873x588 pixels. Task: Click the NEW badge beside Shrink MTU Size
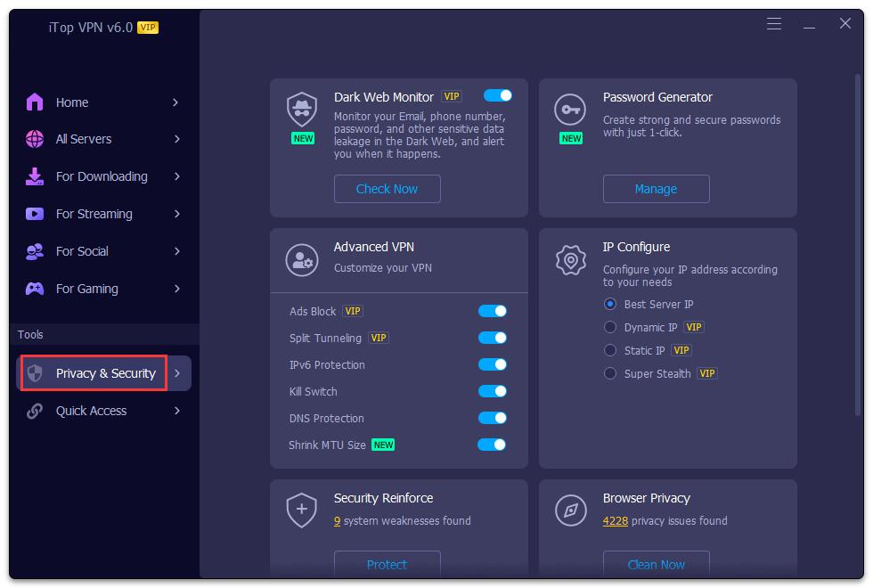[383, 445]
